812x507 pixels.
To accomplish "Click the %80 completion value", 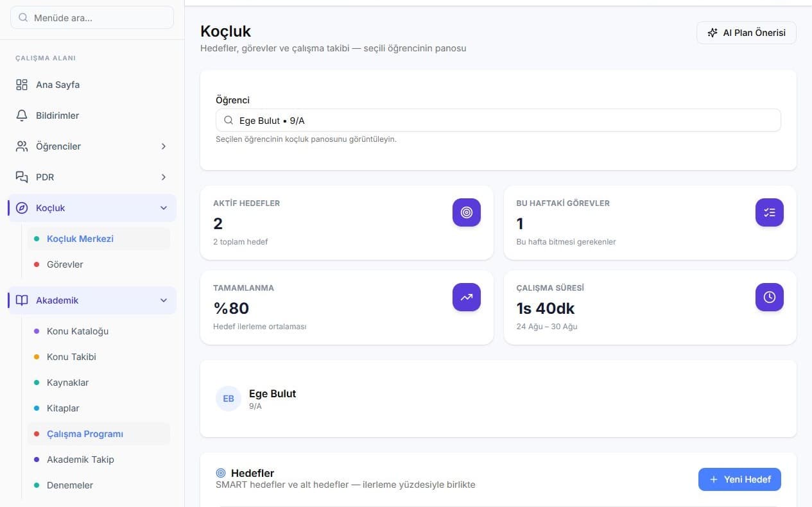I will click(231, 308).
